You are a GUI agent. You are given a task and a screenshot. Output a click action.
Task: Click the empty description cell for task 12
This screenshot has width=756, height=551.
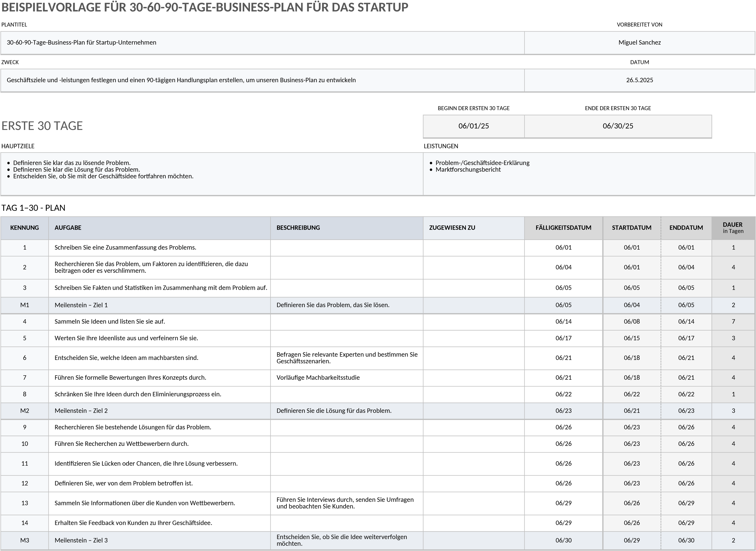[347, 484]
